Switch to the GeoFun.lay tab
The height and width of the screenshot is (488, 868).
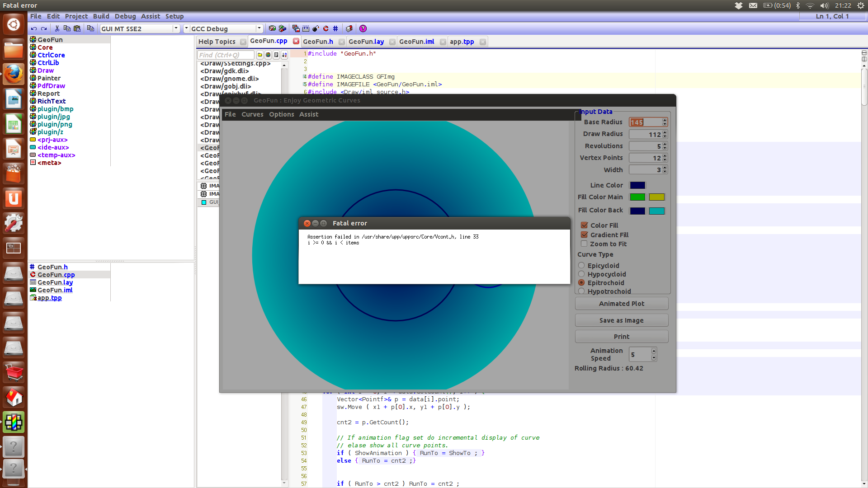click(x=366, y=42)
